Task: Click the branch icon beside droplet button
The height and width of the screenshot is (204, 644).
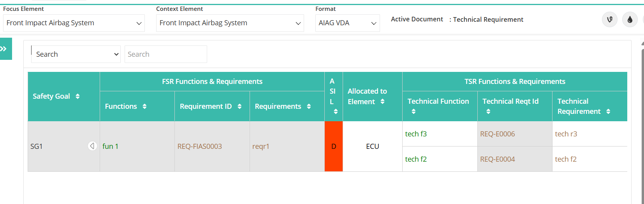Action: pos(610,19)
